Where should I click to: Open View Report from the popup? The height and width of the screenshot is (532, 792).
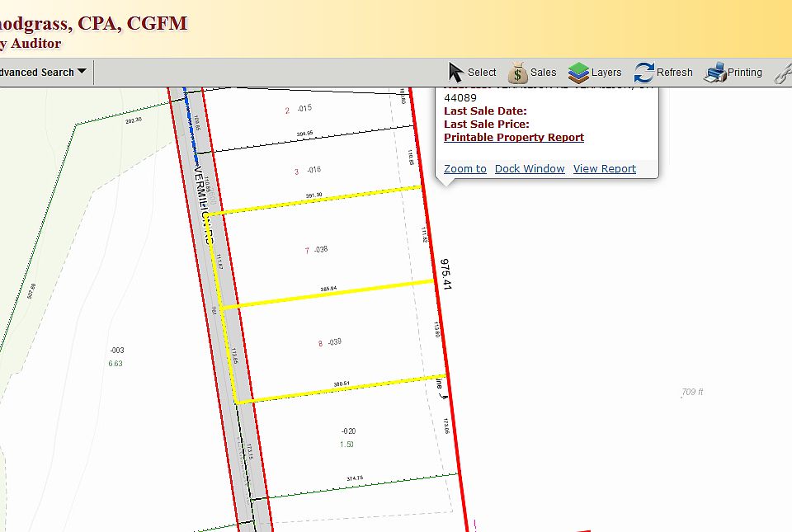click(604, 169)
